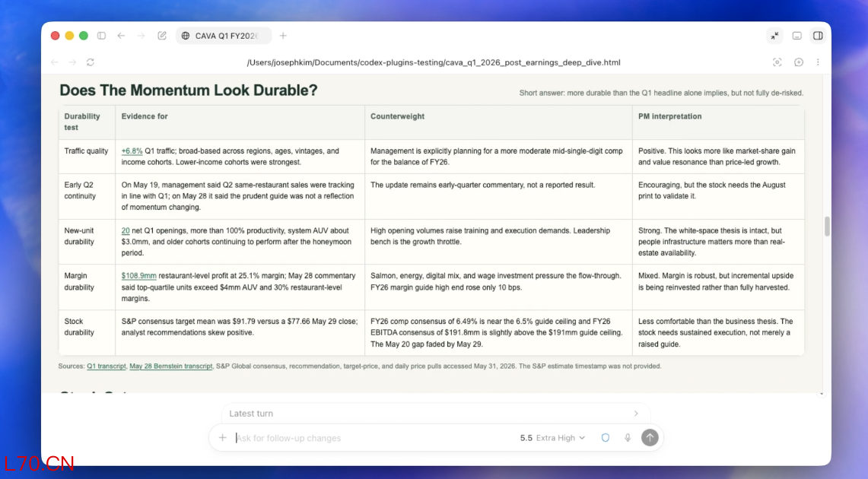
Task: Send message with the up-arrow button
Action: click(650, 437)
